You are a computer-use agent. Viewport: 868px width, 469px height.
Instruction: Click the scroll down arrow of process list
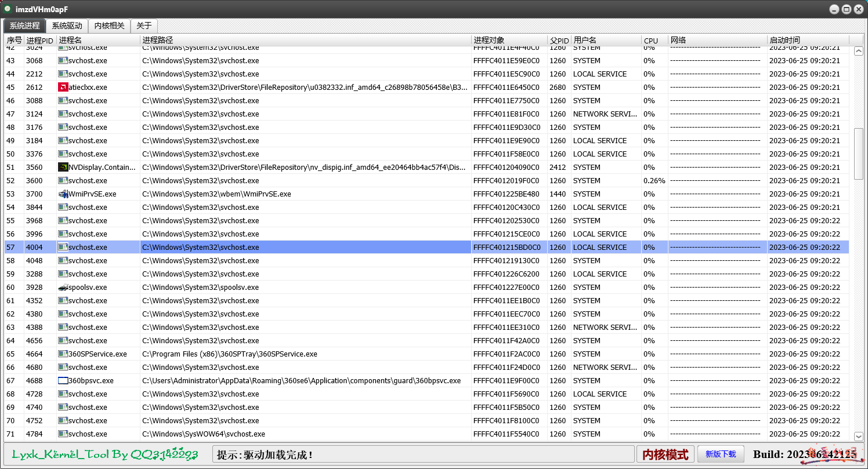coord(859,437)
